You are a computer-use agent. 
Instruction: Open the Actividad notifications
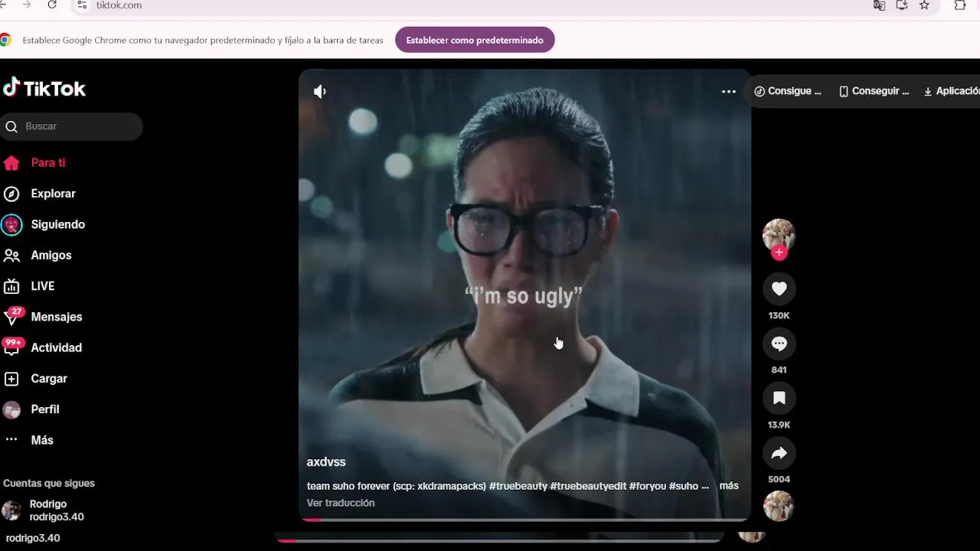pyautogui.click(x=56, y=347)
